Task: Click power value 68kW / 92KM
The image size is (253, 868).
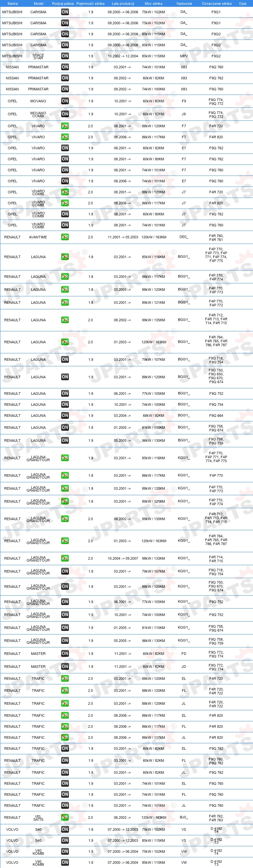Action: pos(153,416)
